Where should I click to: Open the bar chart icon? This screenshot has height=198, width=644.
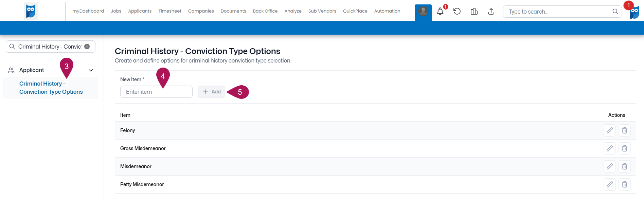474,11
